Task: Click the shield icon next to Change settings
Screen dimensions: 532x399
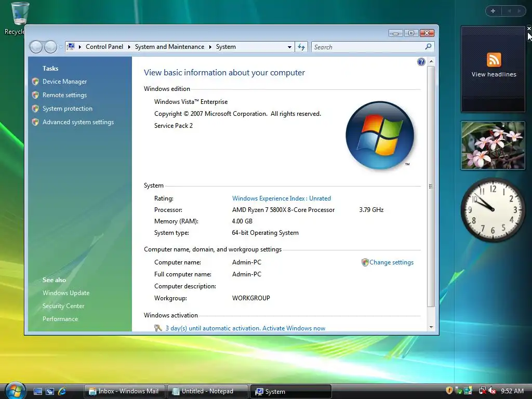Action: [365, 262]
